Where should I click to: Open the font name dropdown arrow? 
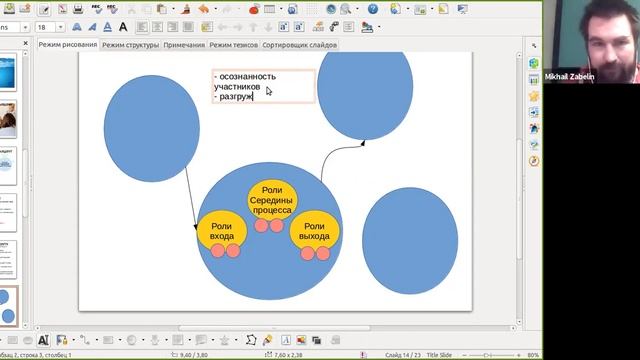point(25,27)
